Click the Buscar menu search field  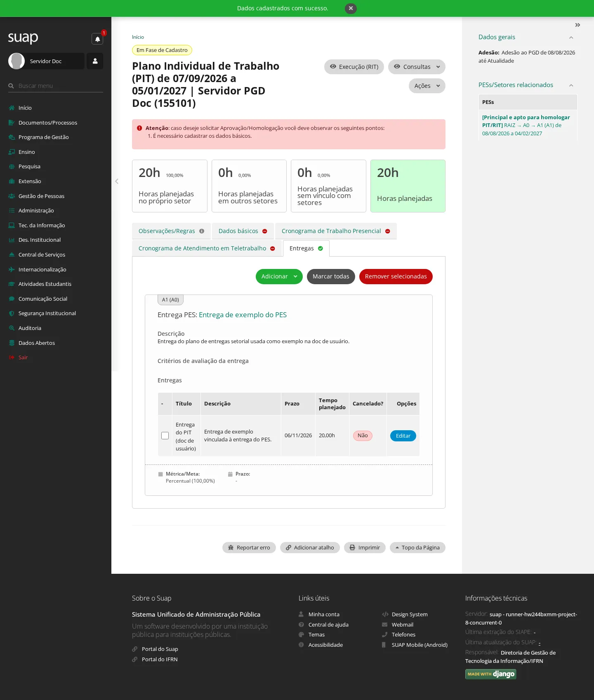56,86
